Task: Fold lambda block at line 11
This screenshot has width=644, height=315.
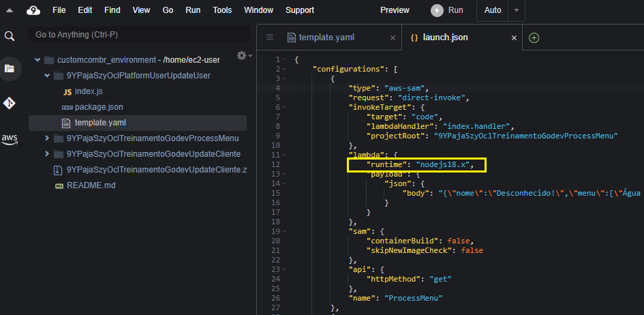Action: (x=285, y=155)
